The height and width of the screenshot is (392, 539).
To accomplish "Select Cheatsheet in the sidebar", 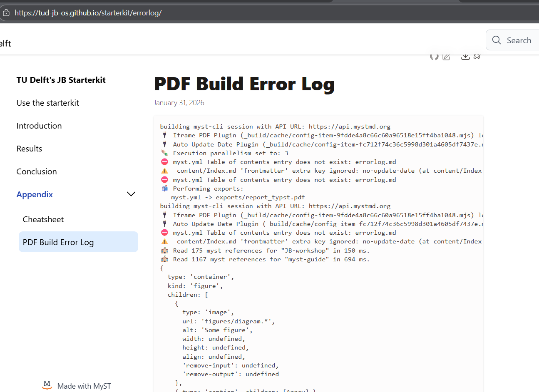I will (43, 219).
